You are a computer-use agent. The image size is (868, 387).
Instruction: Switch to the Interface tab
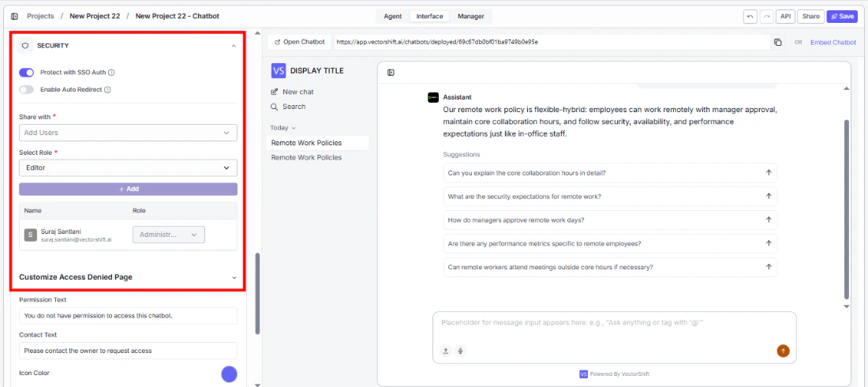click(x=429, y=16)
